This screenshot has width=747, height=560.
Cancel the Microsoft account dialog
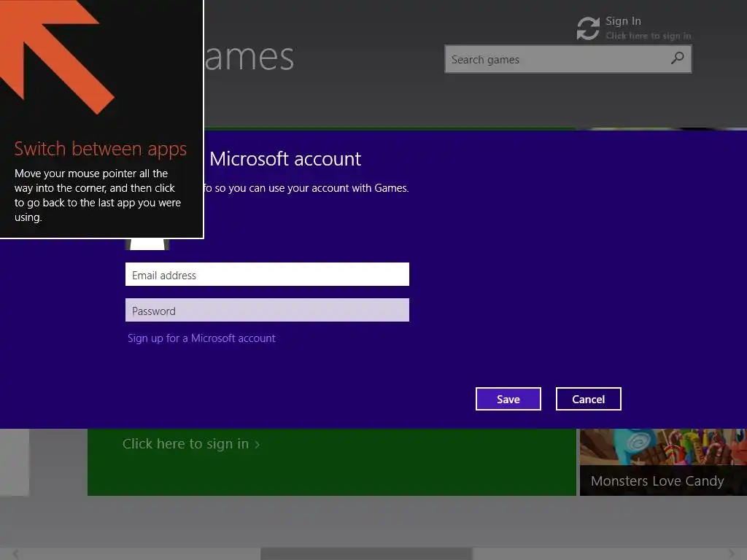[x=589, y=399]
